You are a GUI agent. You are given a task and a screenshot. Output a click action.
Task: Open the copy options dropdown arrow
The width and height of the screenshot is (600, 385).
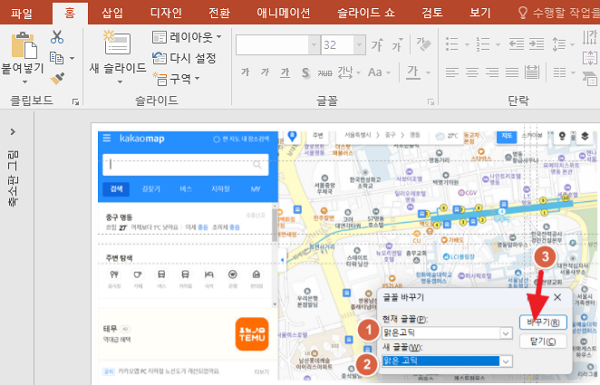[x=72, y=58]
